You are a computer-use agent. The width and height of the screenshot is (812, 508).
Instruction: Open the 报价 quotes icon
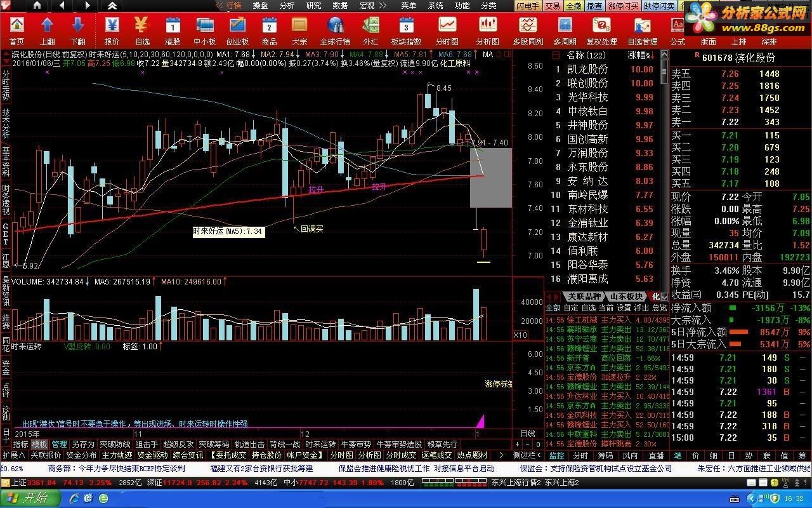coord(112,30)
